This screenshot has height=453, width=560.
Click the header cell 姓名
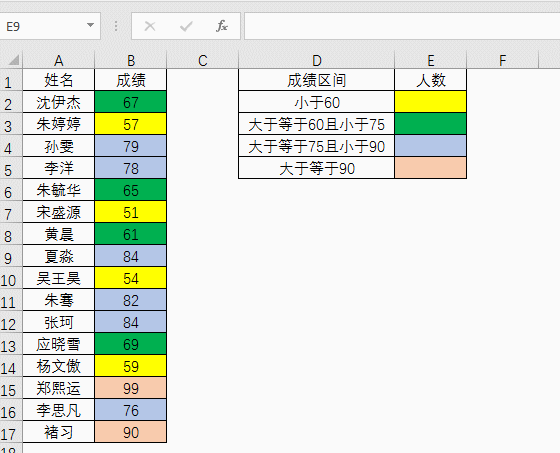pyautogui.click(x=59, y=80)
